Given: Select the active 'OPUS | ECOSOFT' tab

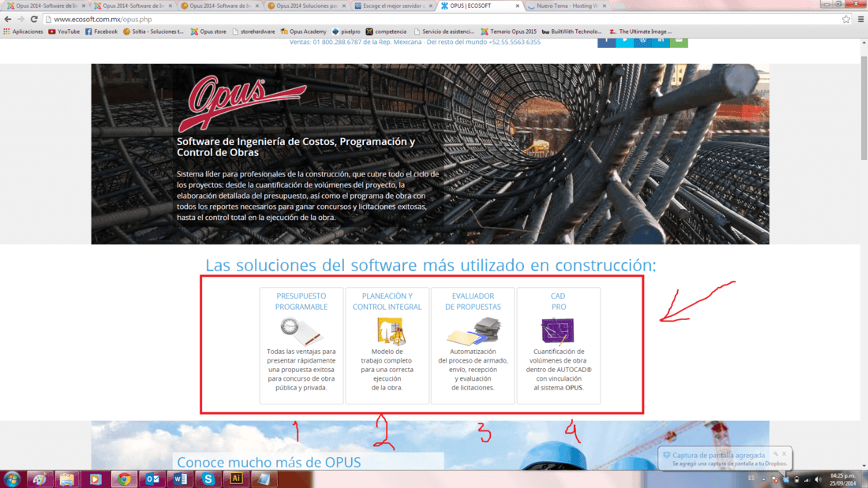Looking at the screenshot, I should coord(479,6).
